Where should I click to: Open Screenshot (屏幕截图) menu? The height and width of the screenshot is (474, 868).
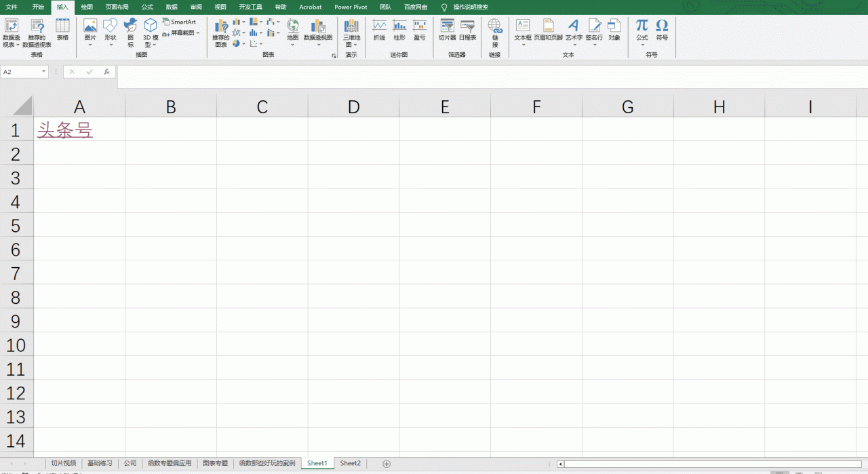(181, 33)
